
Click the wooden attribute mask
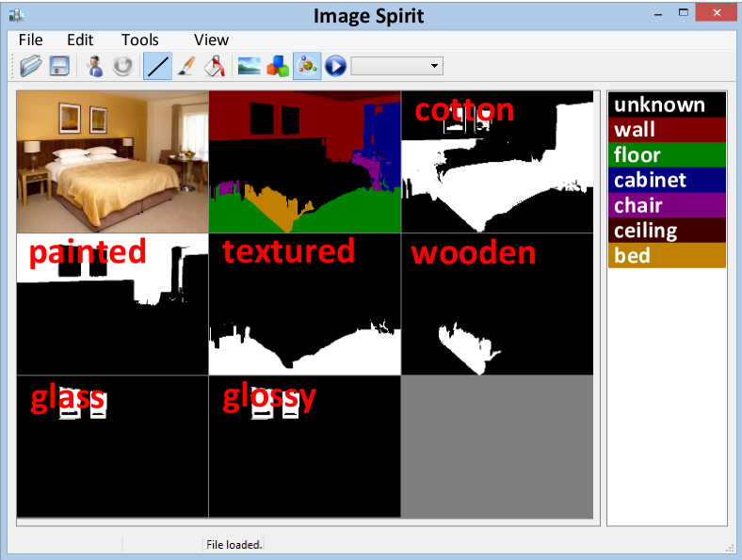point(497,304)
